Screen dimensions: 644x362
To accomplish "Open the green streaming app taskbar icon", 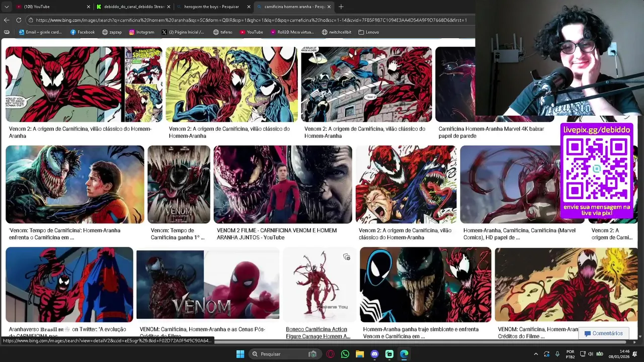I will pos(389,354).
